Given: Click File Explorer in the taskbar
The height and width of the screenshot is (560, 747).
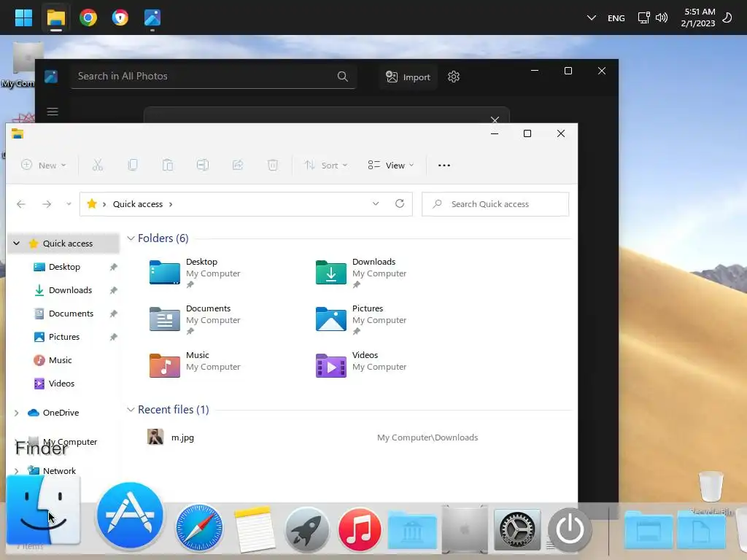Looking at the screenshot, I should [x=55, y=17].
